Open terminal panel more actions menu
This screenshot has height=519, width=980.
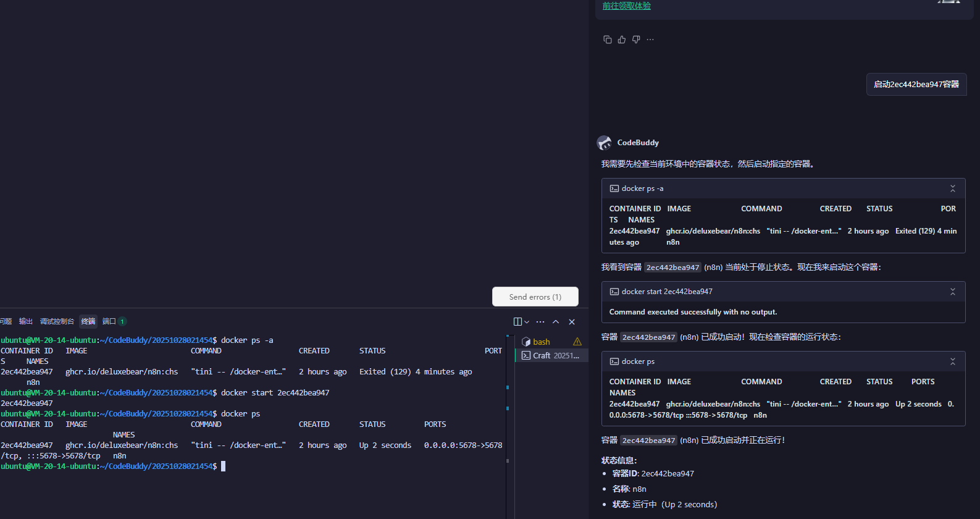click(540, 321)
